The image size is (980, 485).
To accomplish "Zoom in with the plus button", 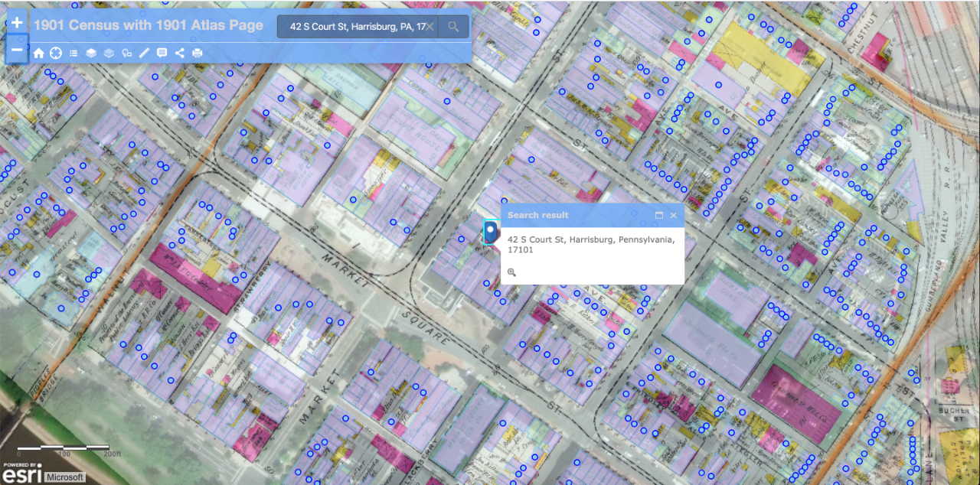I will (x=17, y=24).
